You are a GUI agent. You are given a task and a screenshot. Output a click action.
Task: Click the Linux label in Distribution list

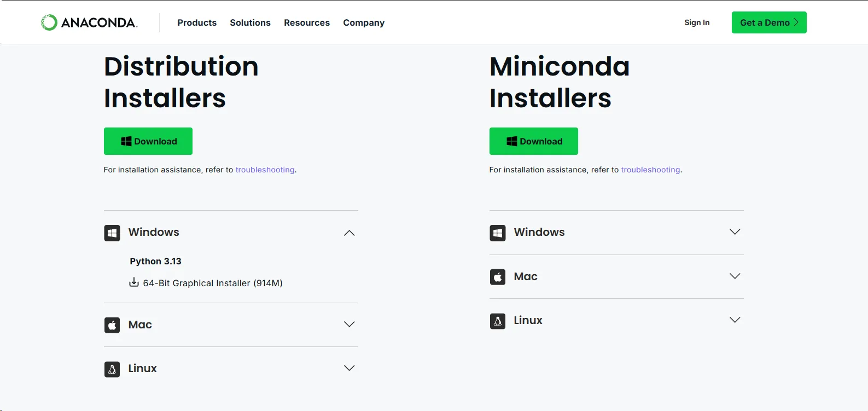click(142, 368)
